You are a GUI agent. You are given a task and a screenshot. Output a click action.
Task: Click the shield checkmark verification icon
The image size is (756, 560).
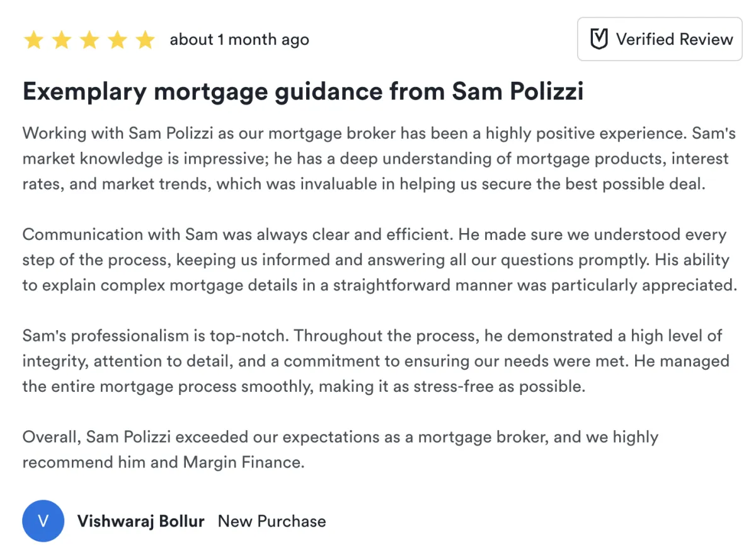[x=598, y=40]
